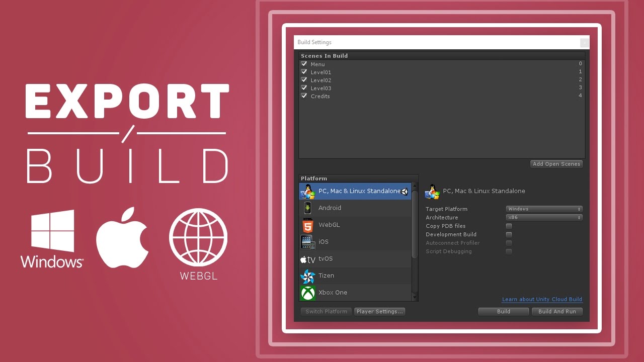Uncheck the Credits scene checkbox

point(304,96)
